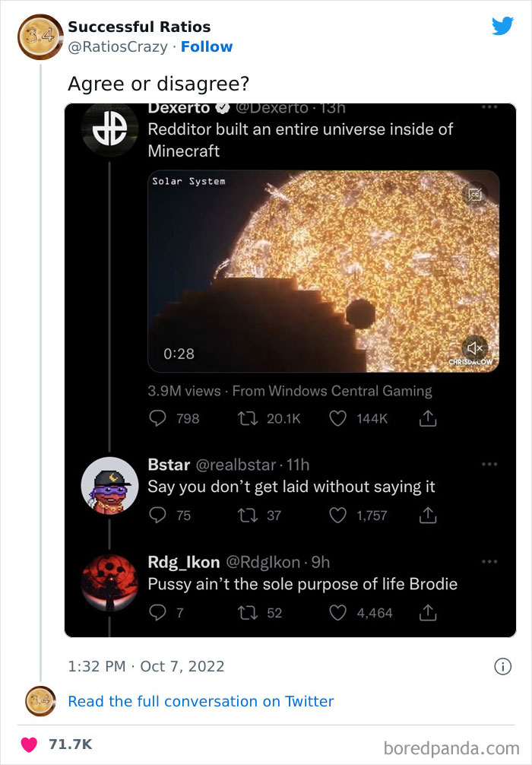Open more options on Rdg_Ikon reply
The width and height of the screenshot is (532, 765).
click(489, 562)
